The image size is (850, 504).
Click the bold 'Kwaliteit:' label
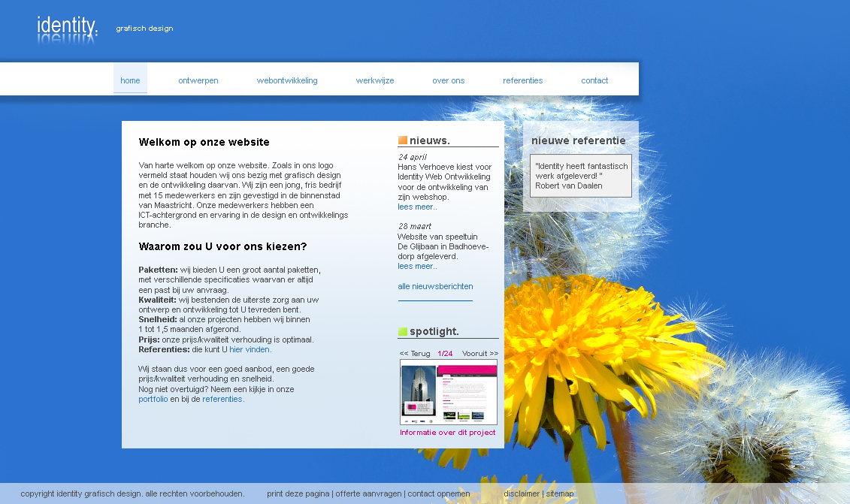coord(157,300)
